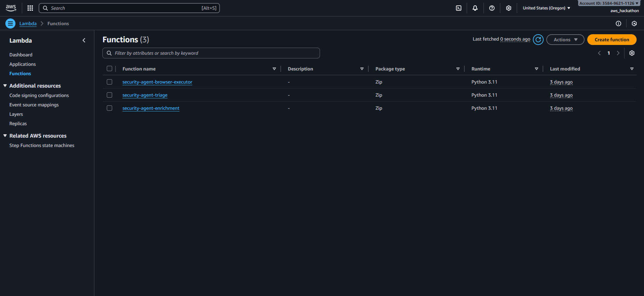Open the info panel icon near breadcrumb
Viewport: 644px width, 296px height.
tap(618, 23)
